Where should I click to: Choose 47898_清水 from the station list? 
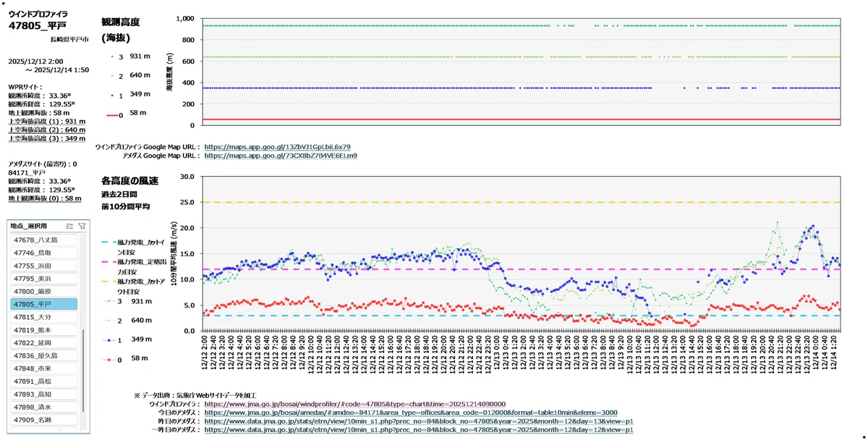(x=43, y=408)
